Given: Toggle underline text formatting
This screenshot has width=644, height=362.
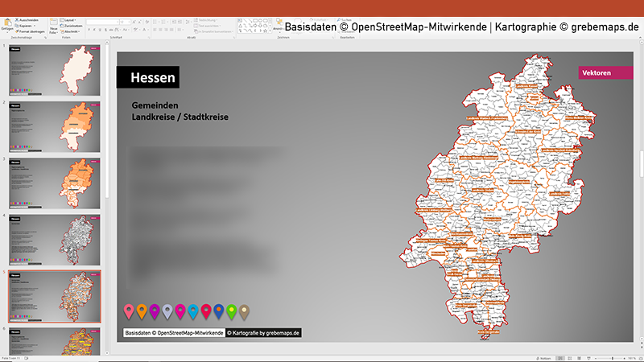Looking at the screenshot, I should coord(99,31).
